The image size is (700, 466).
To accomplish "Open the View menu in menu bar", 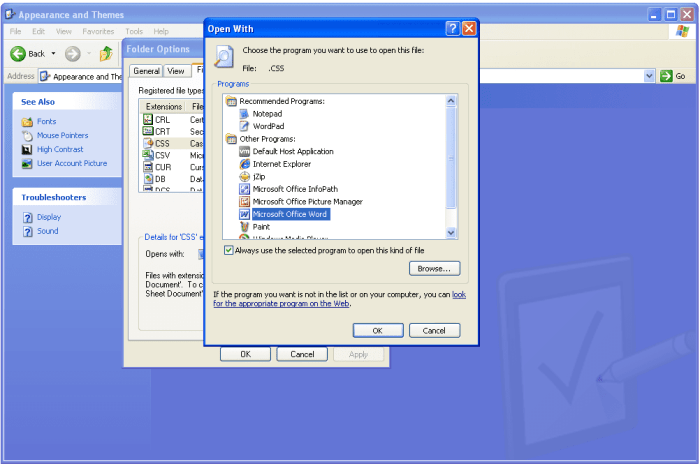I will point(63,31).
